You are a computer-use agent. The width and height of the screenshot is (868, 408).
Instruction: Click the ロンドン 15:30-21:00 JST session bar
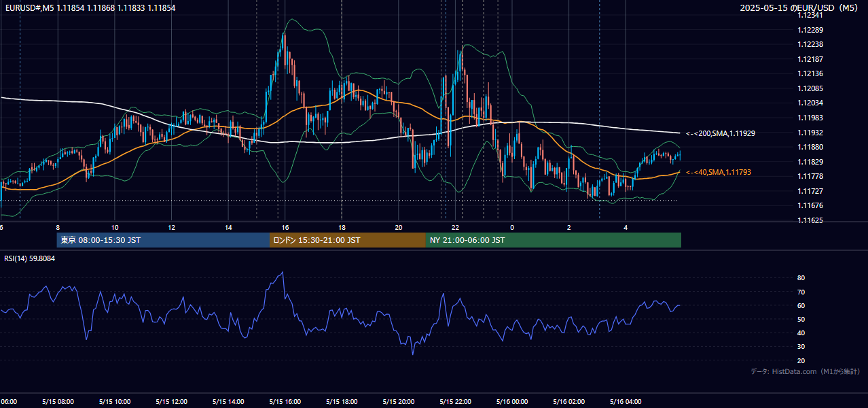348,240
